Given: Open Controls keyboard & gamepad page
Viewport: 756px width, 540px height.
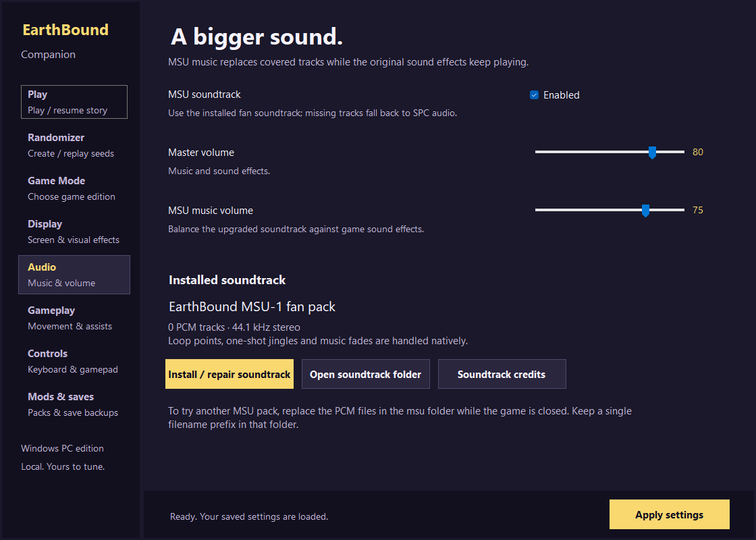Looking at the screenshot, I should [x=74, y=361].
